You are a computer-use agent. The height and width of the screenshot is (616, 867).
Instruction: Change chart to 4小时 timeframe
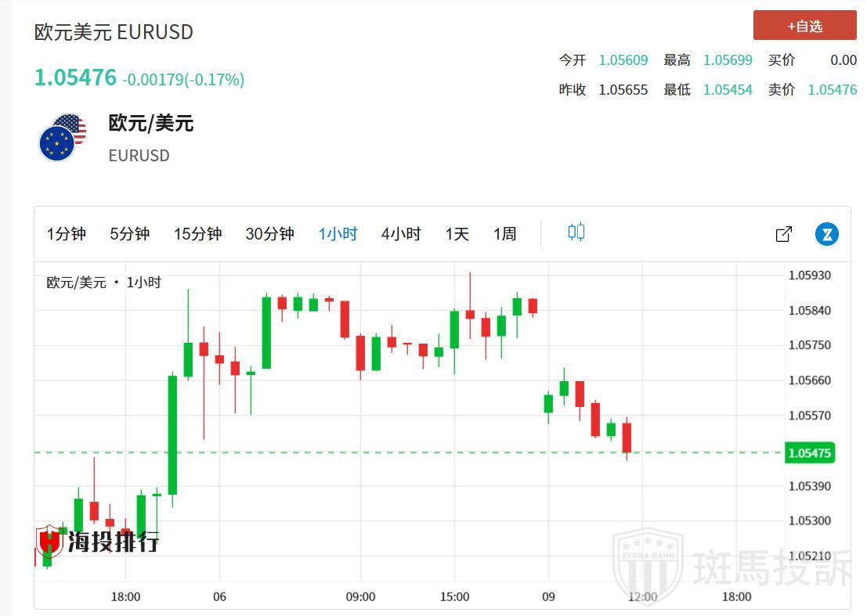coord(401,234)
